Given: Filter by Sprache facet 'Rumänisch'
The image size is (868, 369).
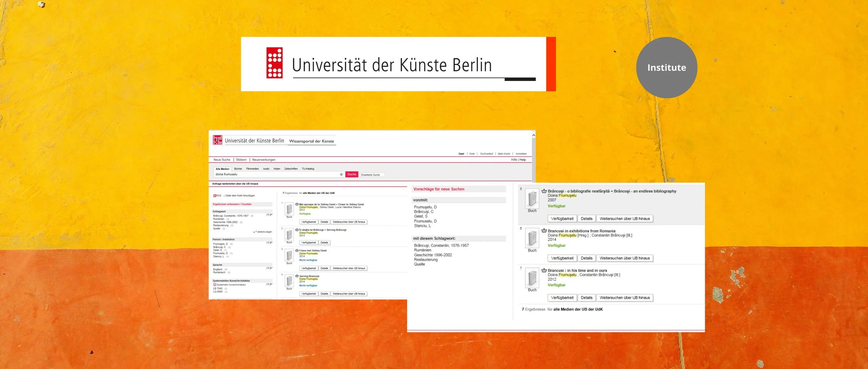Looking at the screenshot, I should click(x=219, y=273).
